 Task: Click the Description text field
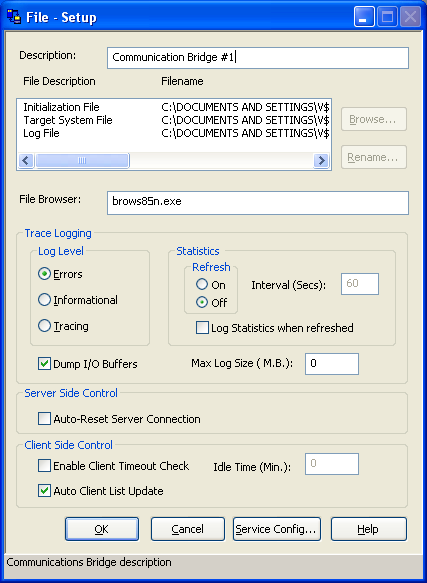click(x=258, y=58)
